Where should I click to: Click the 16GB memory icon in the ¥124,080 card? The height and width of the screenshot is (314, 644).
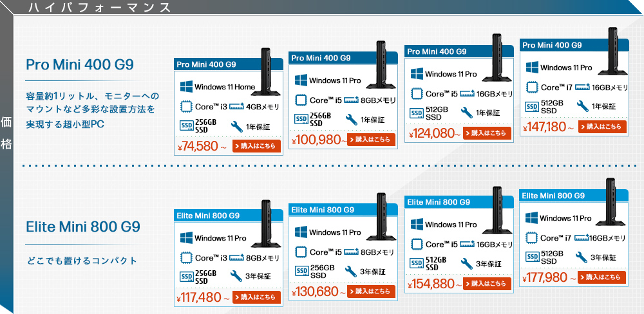(x=468, y=93)
